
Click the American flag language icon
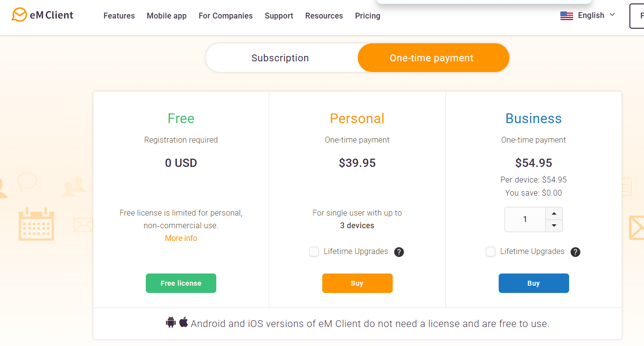pos(567,16)
